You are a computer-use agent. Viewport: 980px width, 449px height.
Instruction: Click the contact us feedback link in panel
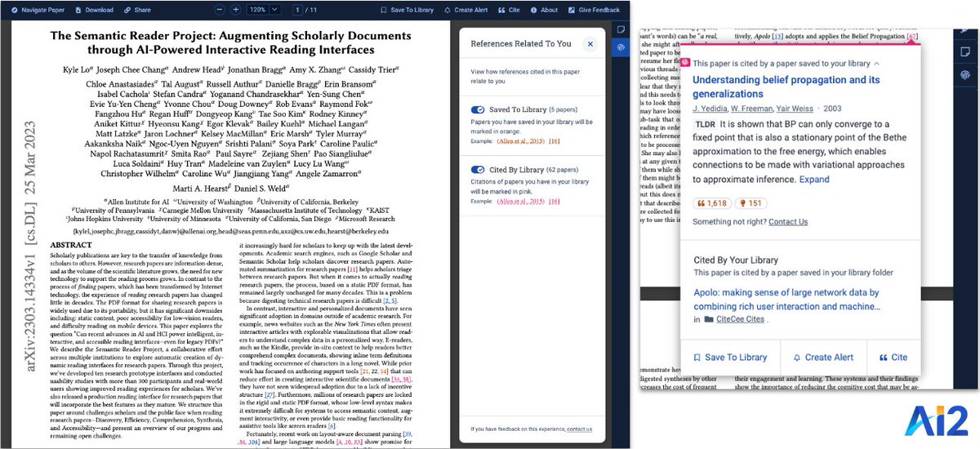point(580,429)
